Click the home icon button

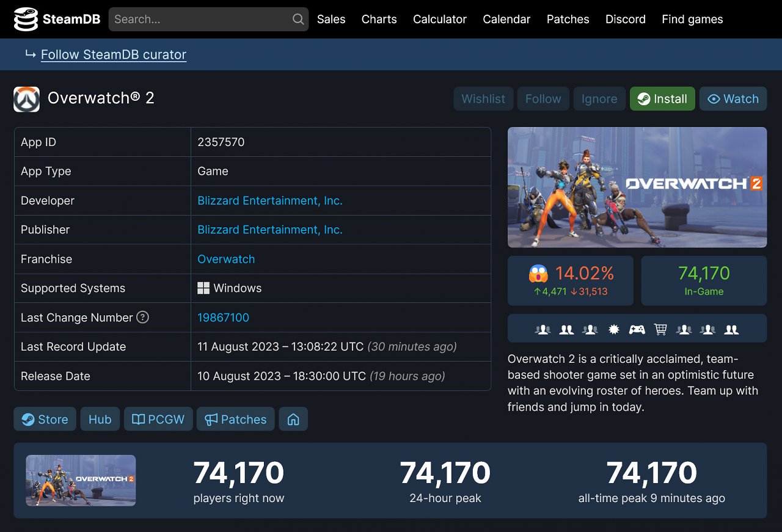tap(293, 419)
